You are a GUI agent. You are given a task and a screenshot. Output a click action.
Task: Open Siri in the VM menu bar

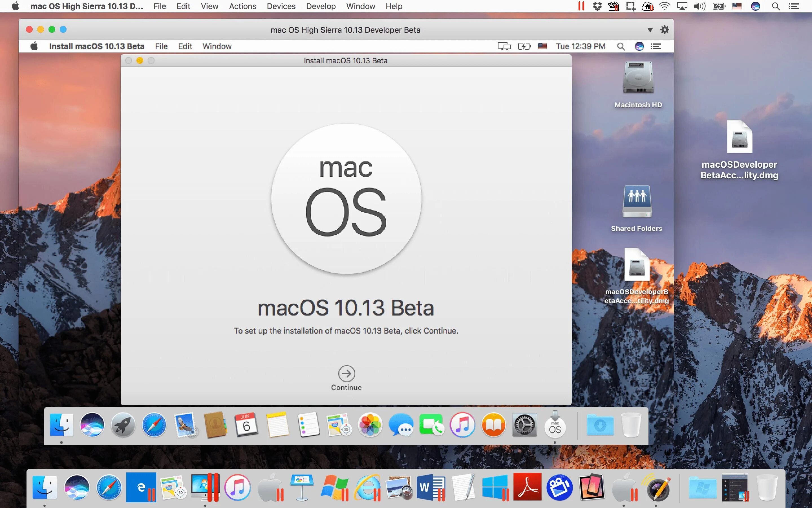pos(639,46)
